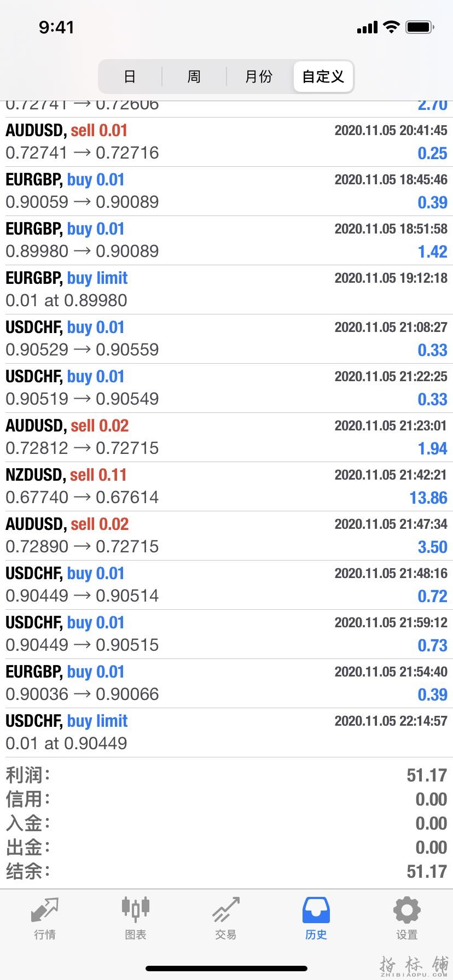Open the NZDUSD sell 0.11 trade row
The image size is (453, 980).
[226, 486]
